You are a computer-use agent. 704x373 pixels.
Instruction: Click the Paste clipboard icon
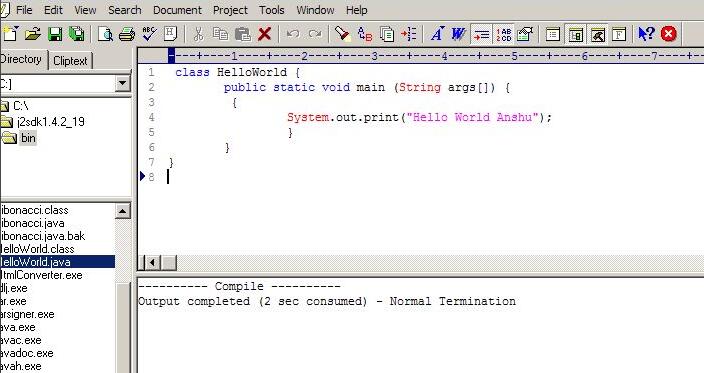242,34
